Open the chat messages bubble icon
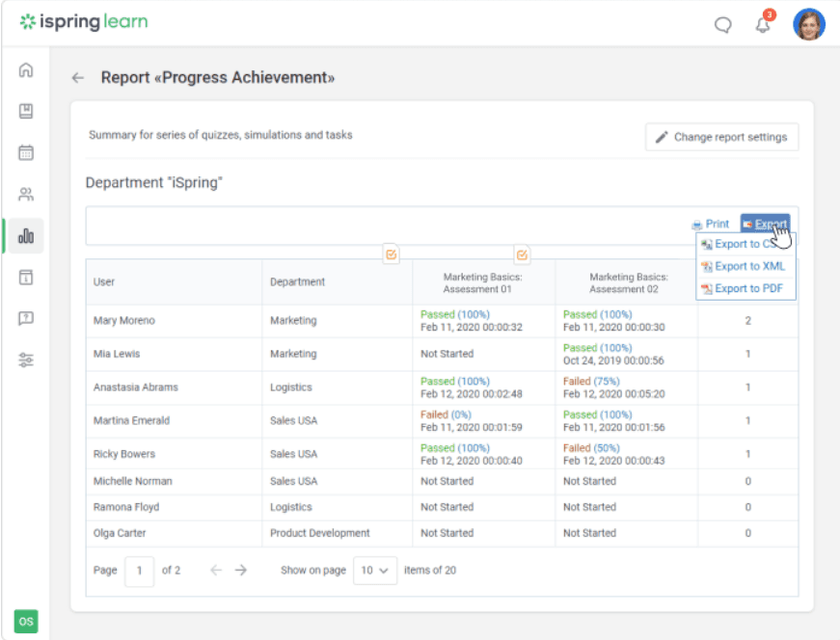The height and width of the screenshot is (640, 840). coord(722,25)
